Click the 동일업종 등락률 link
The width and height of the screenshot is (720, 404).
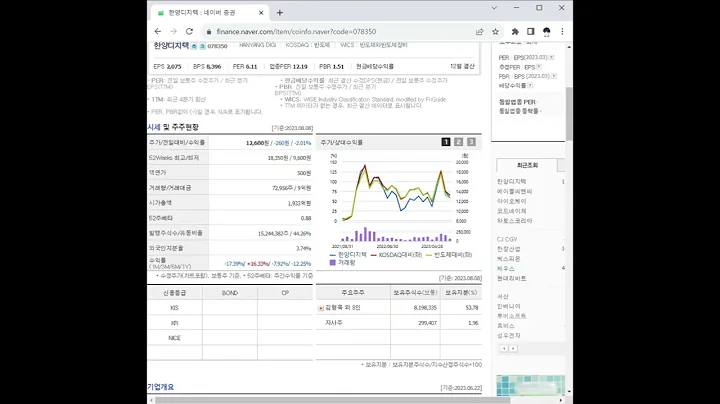coord(519,111)
